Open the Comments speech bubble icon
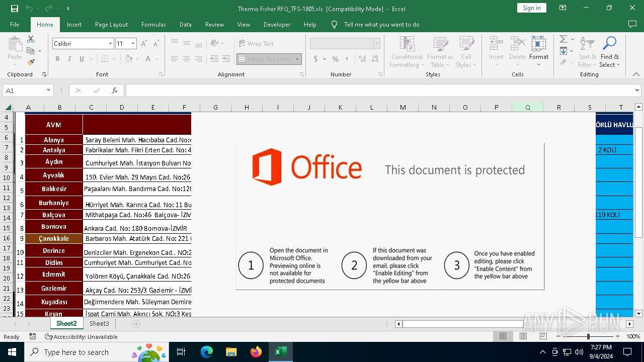 click(632, 24)
